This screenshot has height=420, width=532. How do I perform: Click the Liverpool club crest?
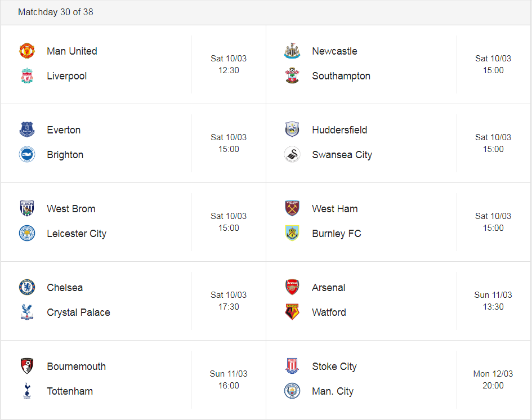point(27,75)
